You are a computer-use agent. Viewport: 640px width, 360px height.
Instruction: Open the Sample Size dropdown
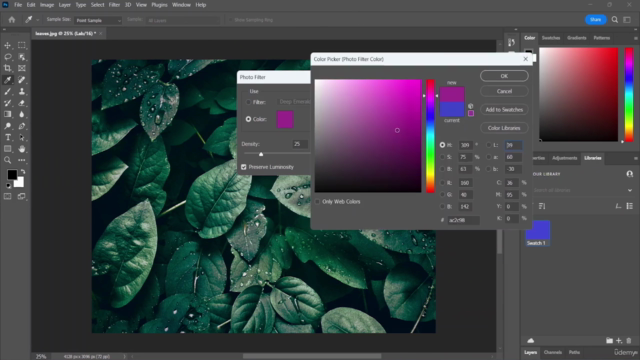(x=98, y=20)
